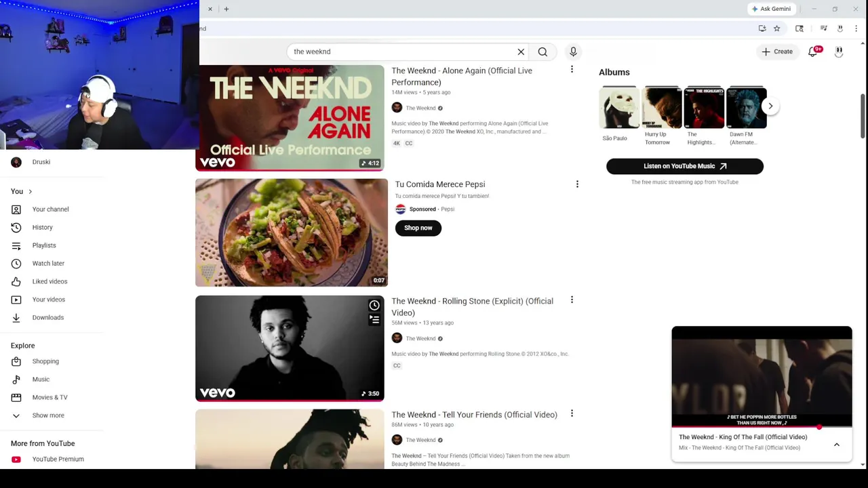Add Rolling Stone to Watch later clock icon
This screenshot has width=868, height=488.
click(x=374, y=306)
